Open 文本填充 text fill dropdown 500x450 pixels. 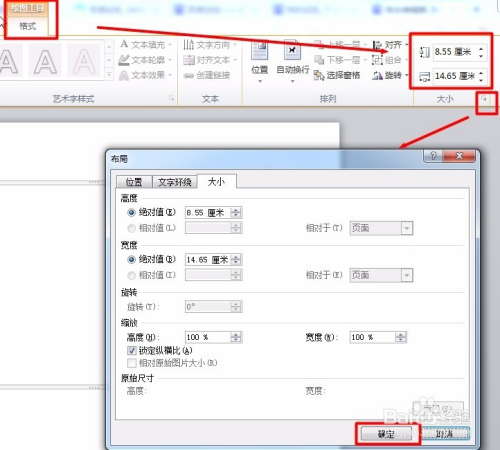click(x=146, y=44)
